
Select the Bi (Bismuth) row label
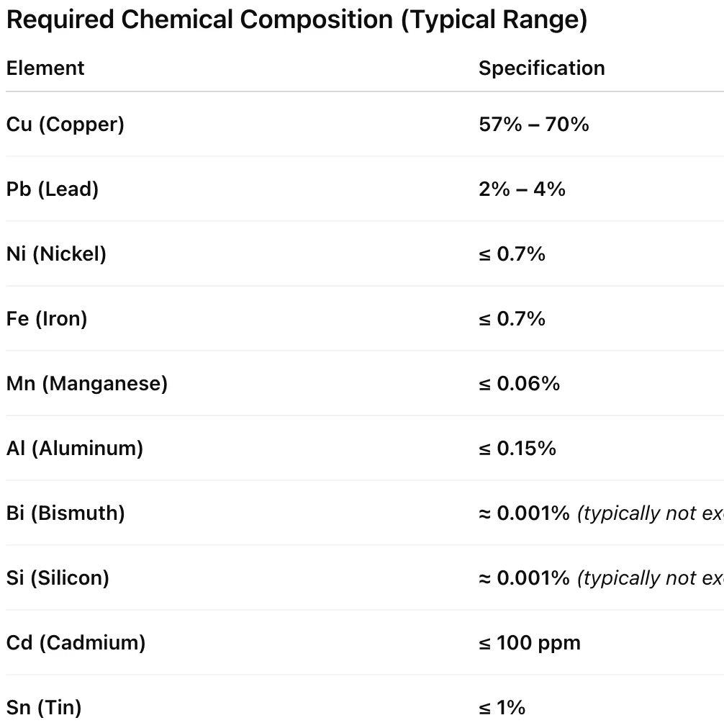click(x=65, y=513)
